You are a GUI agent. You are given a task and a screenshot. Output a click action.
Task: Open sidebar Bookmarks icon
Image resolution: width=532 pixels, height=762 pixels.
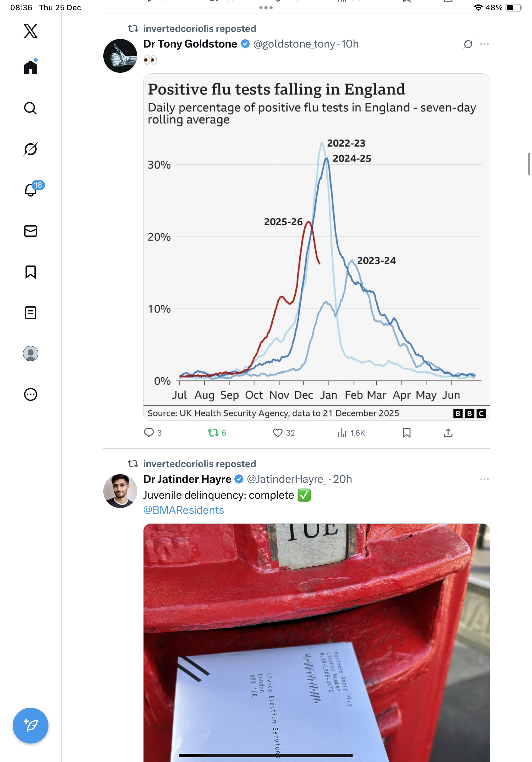[31, 272]
